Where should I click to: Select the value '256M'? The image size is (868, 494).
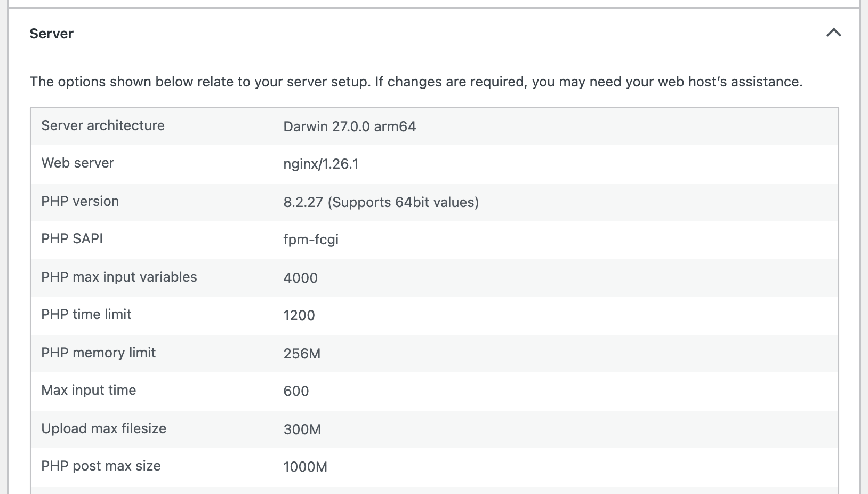(302, 354)
